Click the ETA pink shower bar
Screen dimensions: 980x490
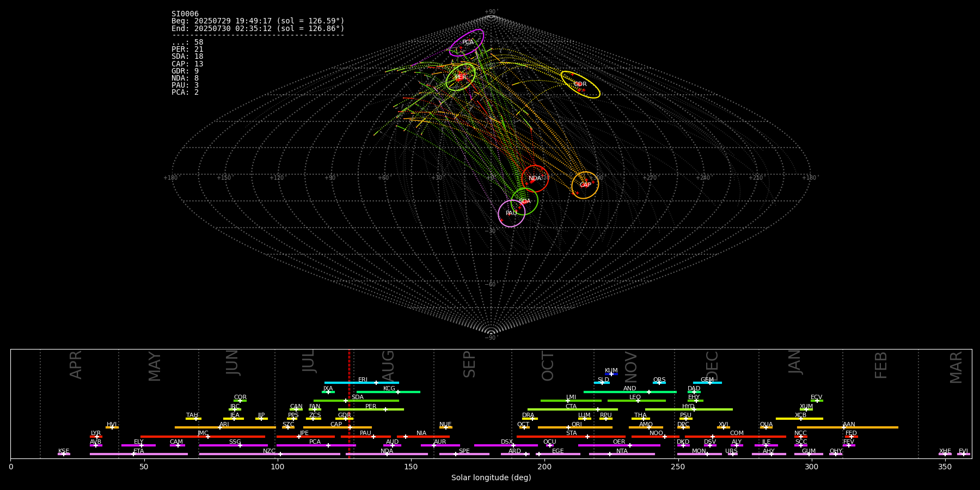139,454
